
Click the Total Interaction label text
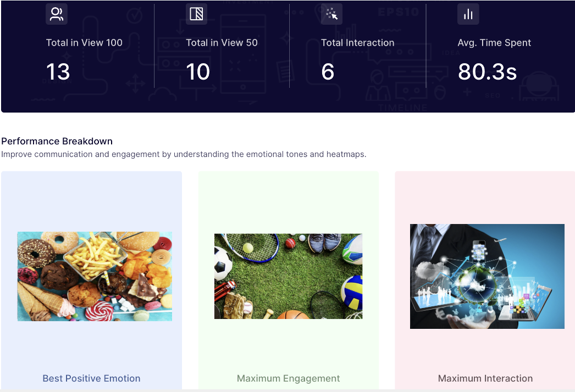(357, 43)
